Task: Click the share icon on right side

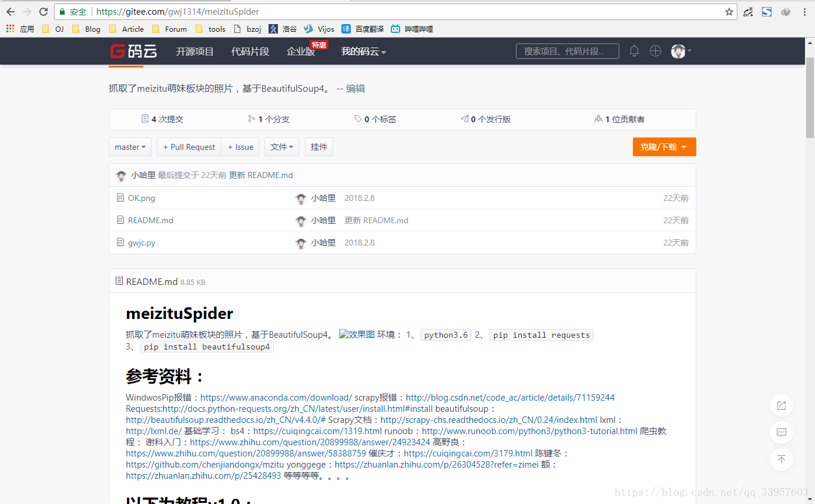Action: (782, 405)
